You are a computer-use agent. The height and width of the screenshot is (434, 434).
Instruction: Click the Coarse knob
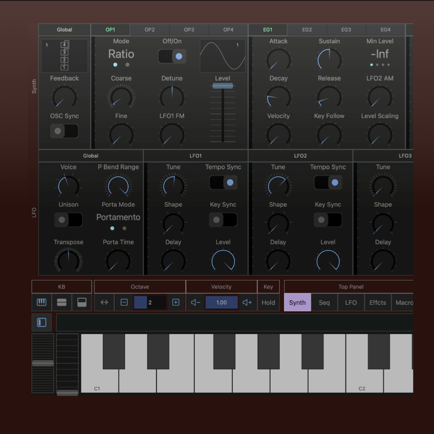pos(121,97)
